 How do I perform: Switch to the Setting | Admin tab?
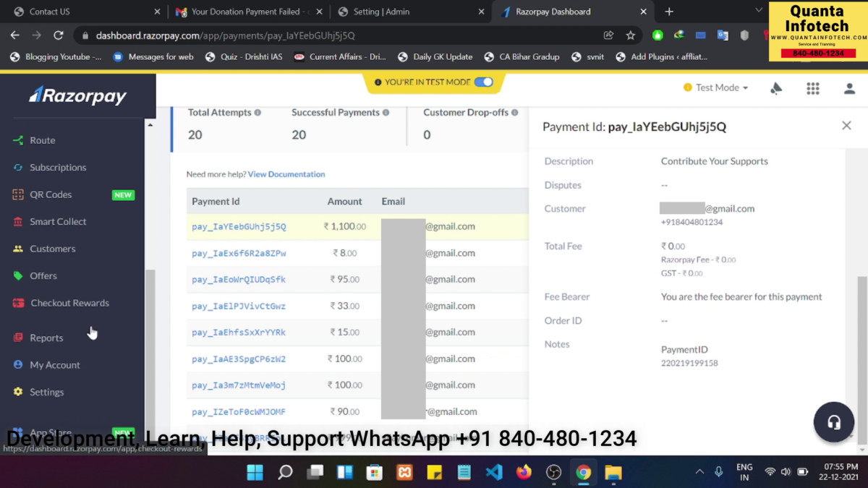point(410,12)
